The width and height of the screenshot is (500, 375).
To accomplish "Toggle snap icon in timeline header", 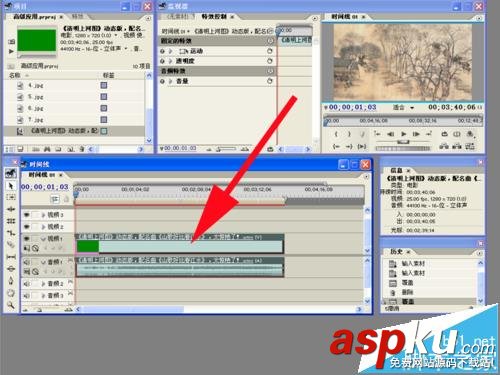I will tap(55, 199).
